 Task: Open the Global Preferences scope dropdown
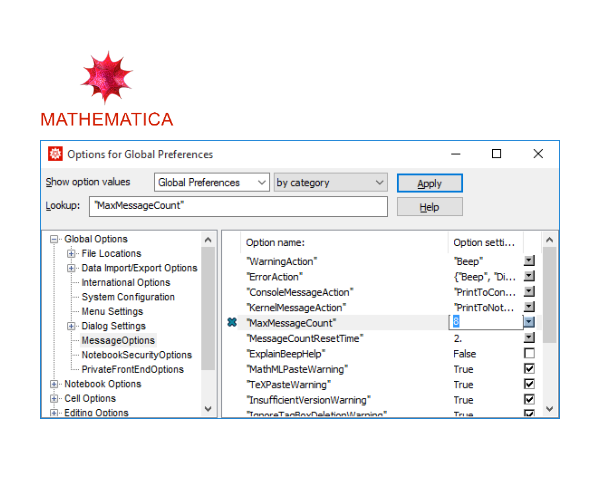[x=212, y=182]
